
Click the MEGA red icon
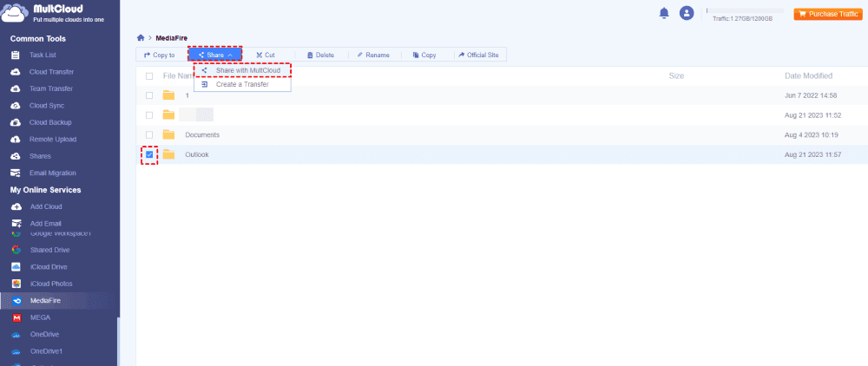tap(16, 318)
